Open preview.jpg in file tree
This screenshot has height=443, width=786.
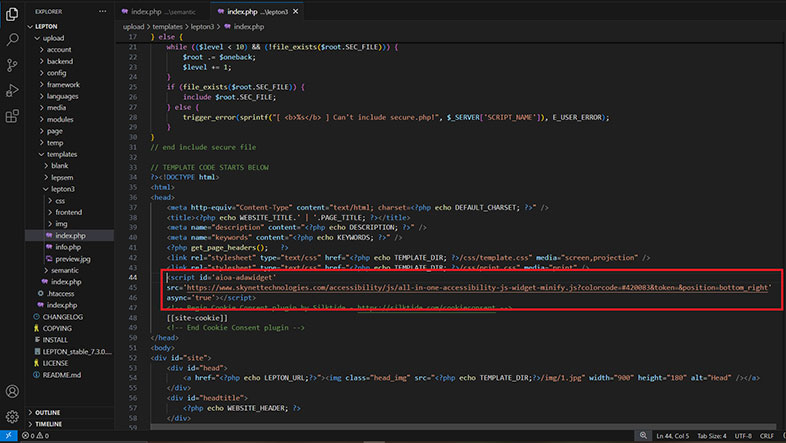point(73,258)
